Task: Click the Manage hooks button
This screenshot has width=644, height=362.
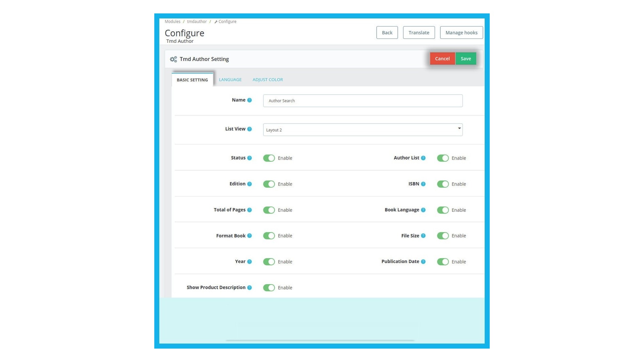Action: tap(461, 33)
